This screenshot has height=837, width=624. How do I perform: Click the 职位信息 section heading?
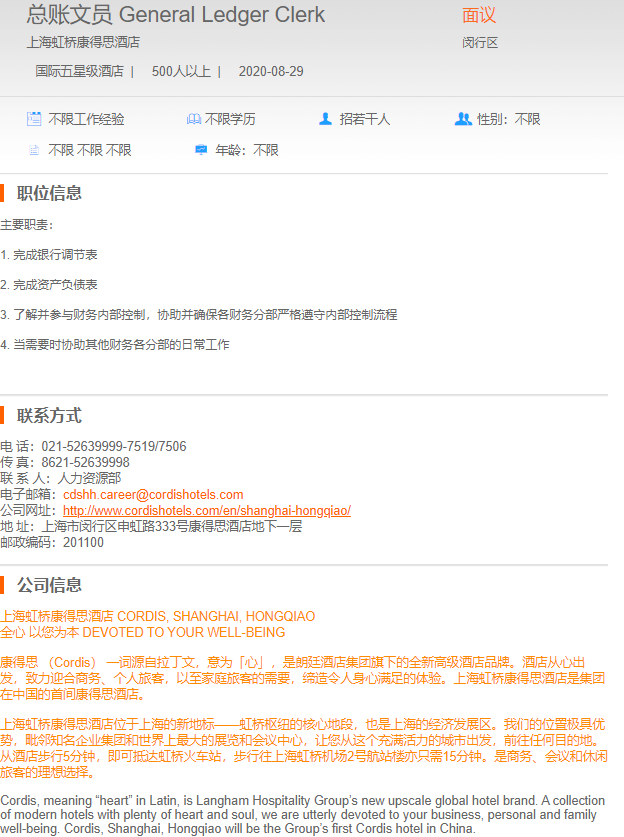click(x=49, y=193)
